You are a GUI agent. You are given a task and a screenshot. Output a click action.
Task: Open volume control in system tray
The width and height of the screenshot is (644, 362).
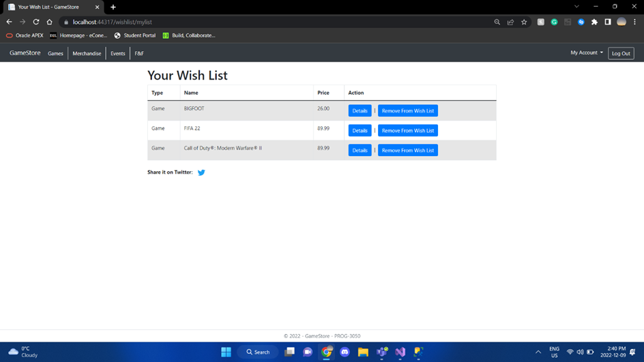click(x=580, y=352)
